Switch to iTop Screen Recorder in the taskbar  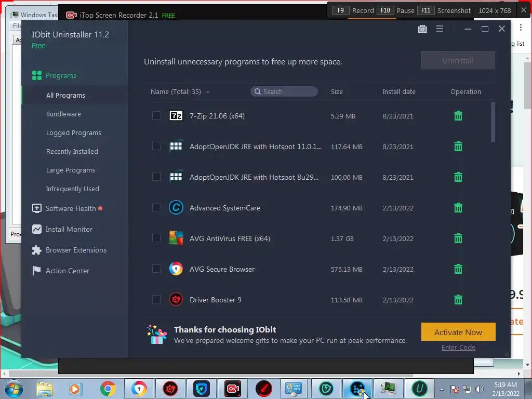point(233,389)
